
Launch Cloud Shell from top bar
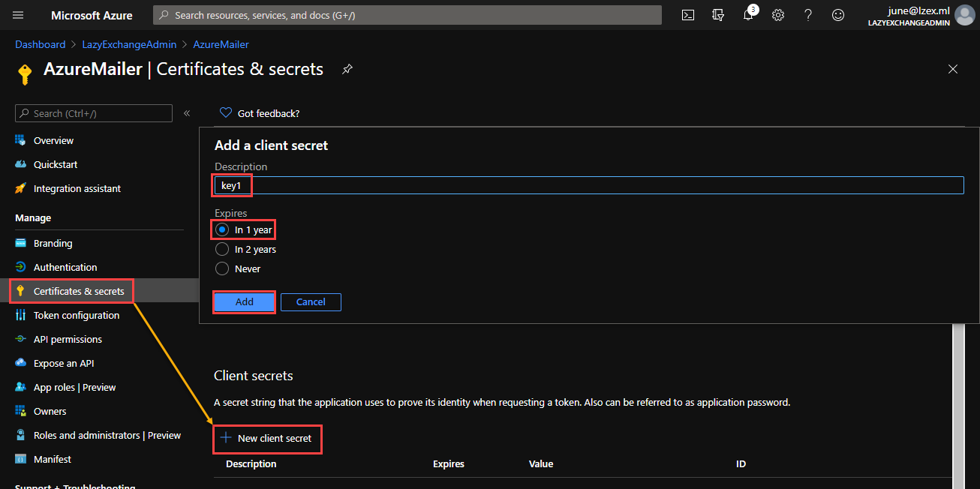(x=688, y=15)
